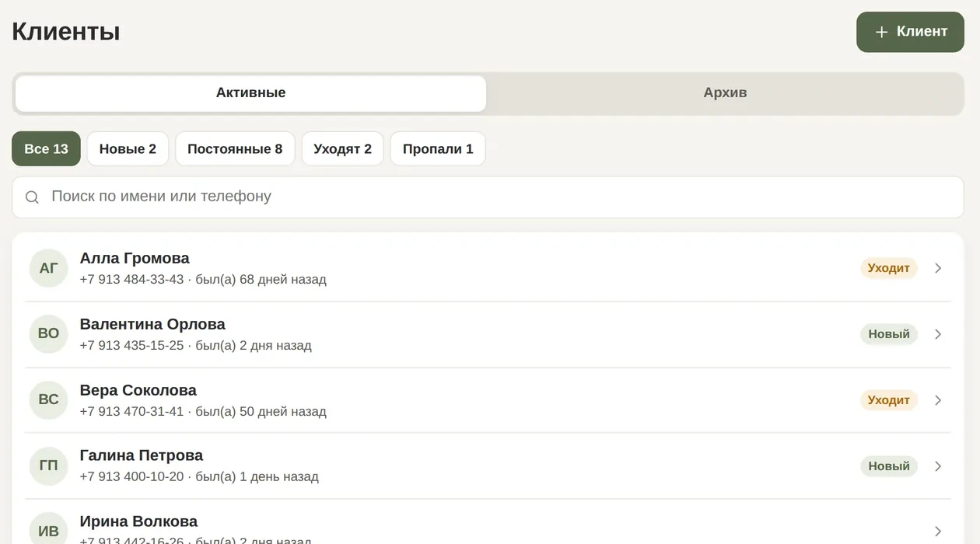Open Валентина Орлова details via the chevron

coord(938,334)
